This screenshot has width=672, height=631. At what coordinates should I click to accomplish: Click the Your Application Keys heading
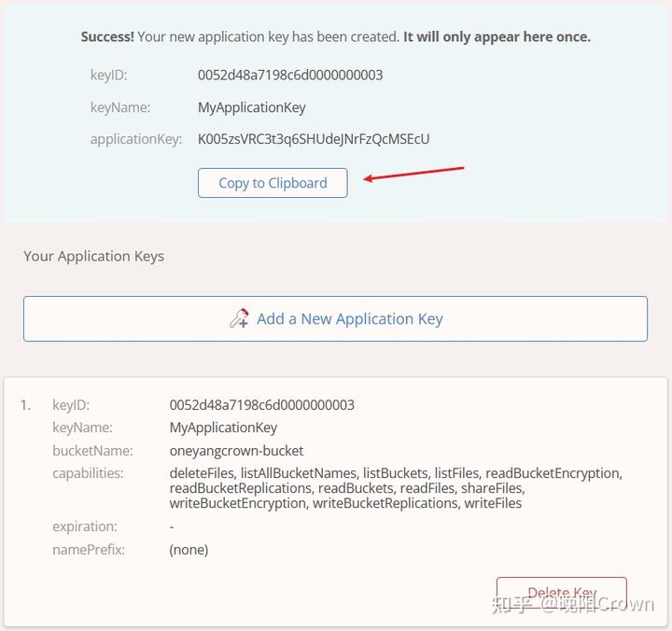point(93,256)
